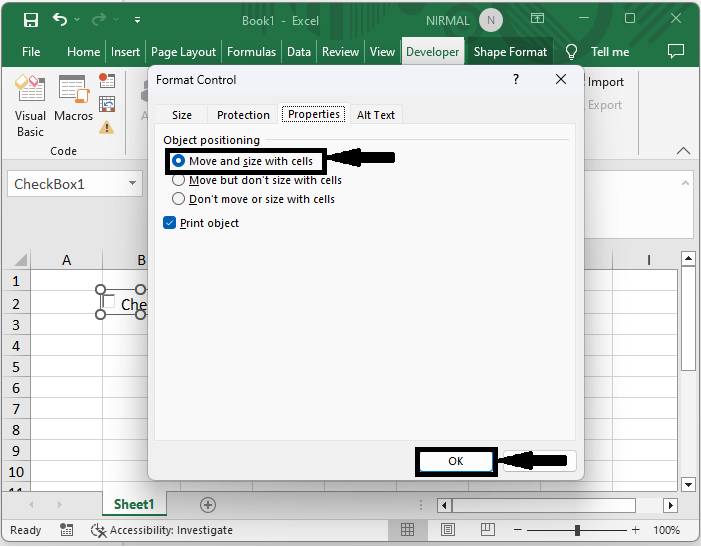Click the macro recording status bar icon
Image resolution: width=701 pixels, height=547 pixels.
point(66,530)
